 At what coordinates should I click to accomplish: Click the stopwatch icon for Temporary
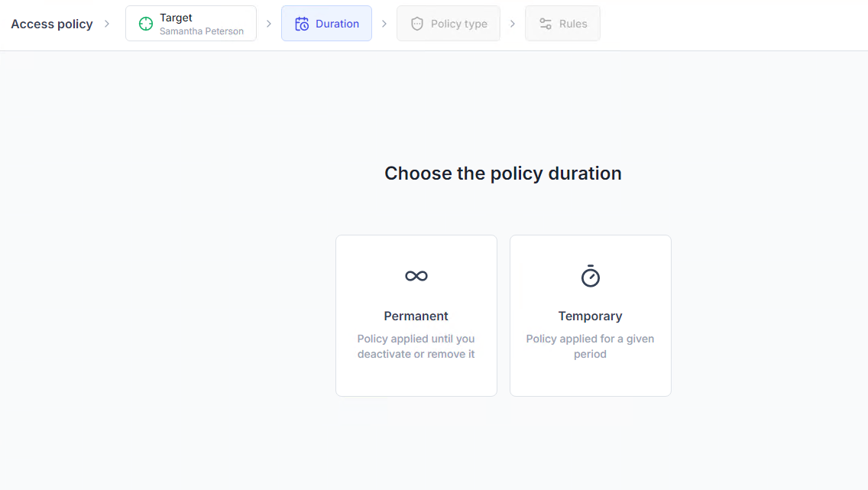click(x=591, y=276)
